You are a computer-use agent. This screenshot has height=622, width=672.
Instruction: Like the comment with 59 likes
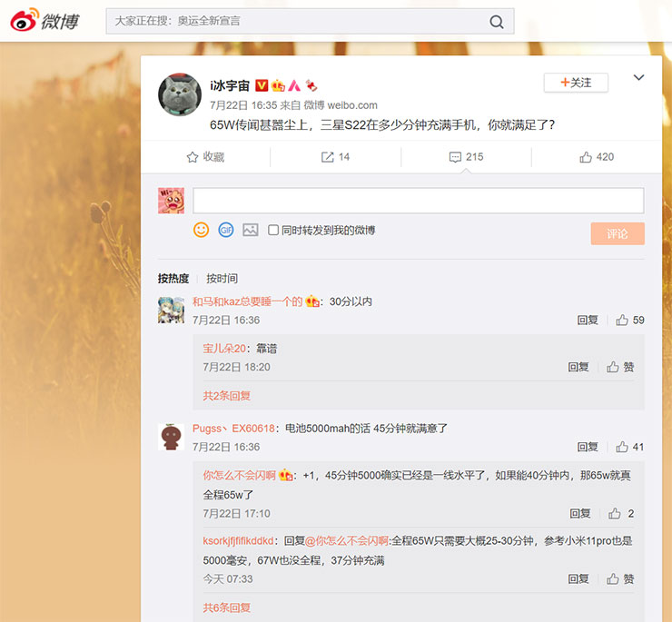(x=630, y=321)
